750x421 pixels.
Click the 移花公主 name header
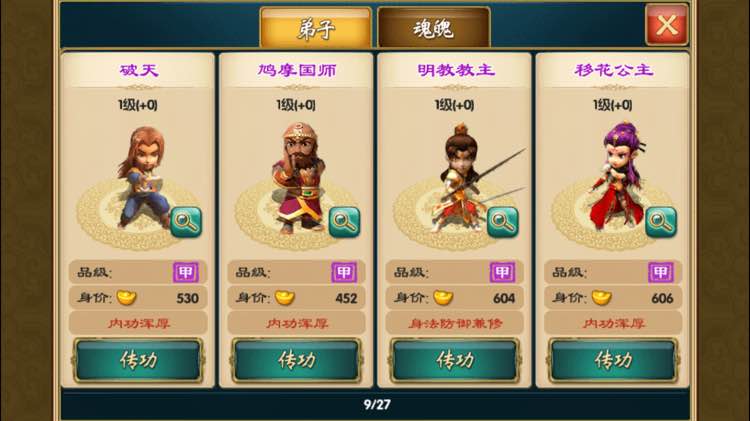coord(614,70)
